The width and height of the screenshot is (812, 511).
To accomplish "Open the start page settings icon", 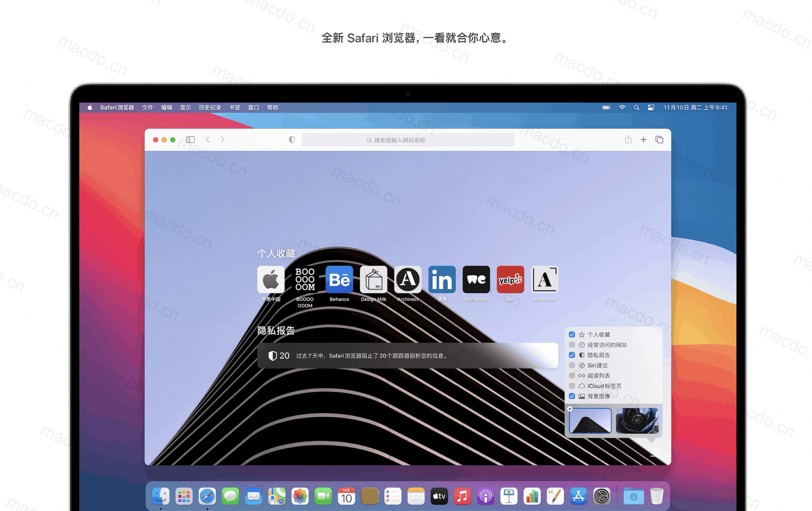I will click(x=655, y=453).
